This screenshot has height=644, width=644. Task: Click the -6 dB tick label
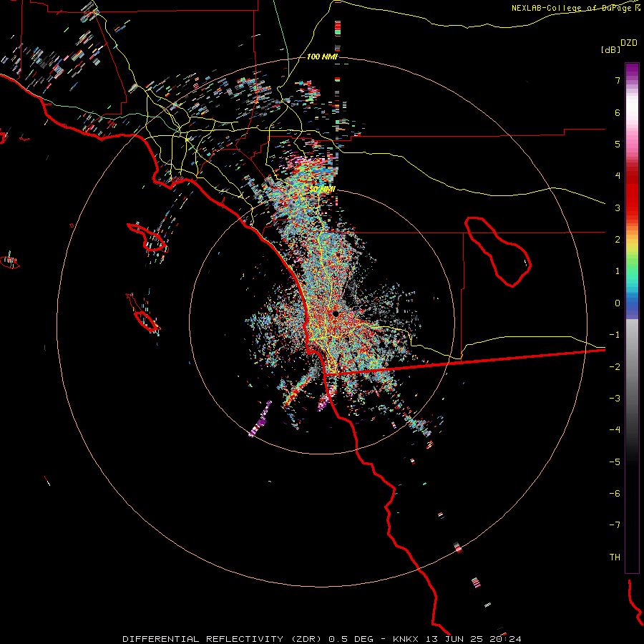click(615, 494)
